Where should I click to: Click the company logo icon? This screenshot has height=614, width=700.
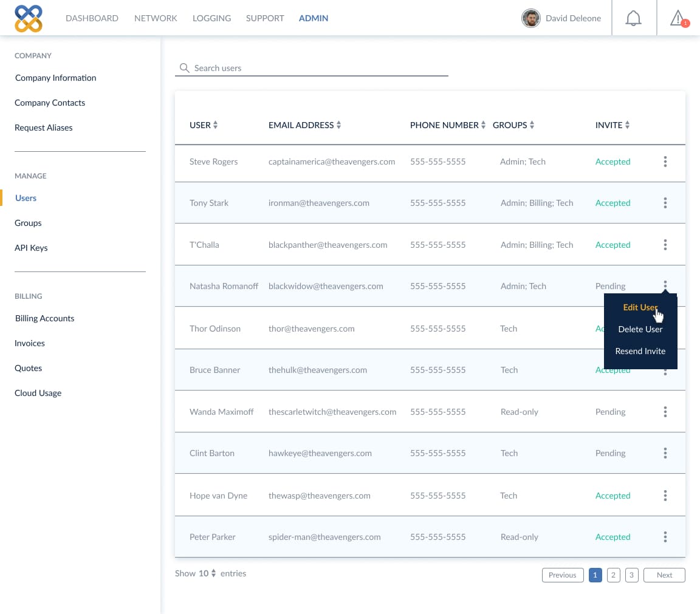(29, 18)
